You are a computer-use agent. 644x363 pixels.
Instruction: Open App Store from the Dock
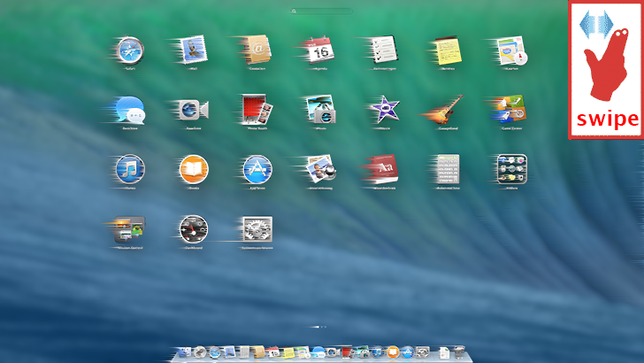coord(407,352)
